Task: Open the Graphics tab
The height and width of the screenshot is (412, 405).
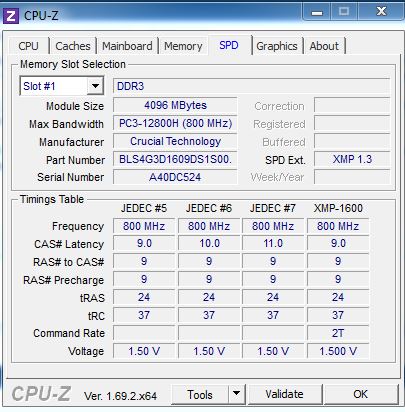Action: [x=277, y=46]
